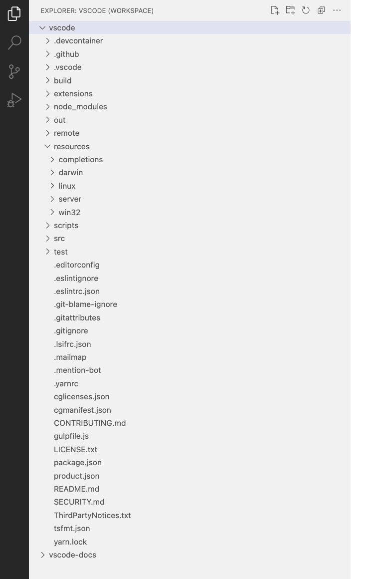Open the More Actions menu with the ellipsis
392x579 pixels.
[337, 10]
